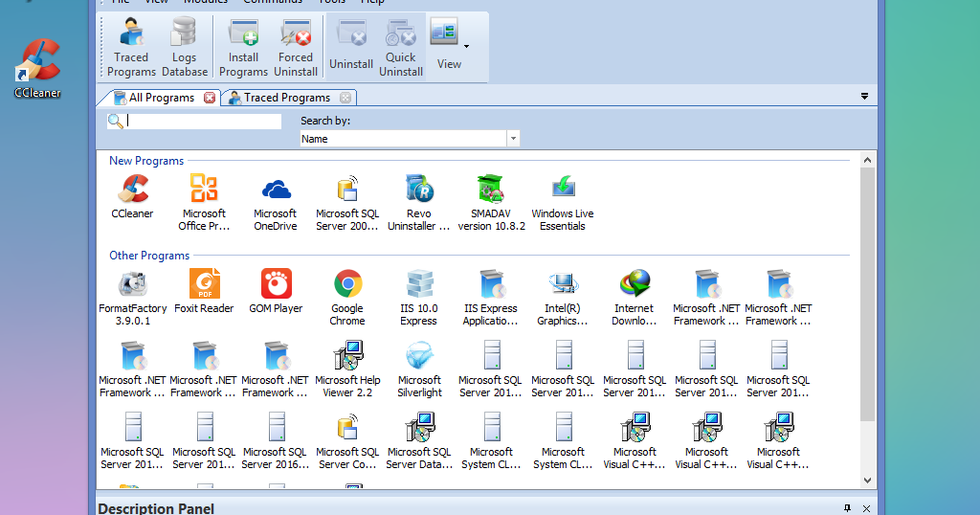This screenshot has height=515, width=980.
Task: Click the Other Programs group header
Action: point(149,256)
